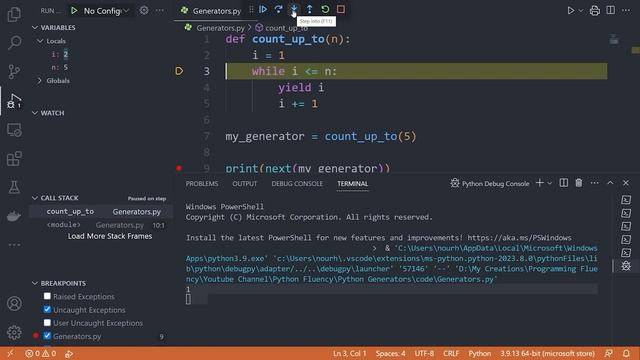Image resolution: width=640 pixels, height=360 pixels.
Task: Switch to the OUTPUT tab
Action: click(244, 184)
